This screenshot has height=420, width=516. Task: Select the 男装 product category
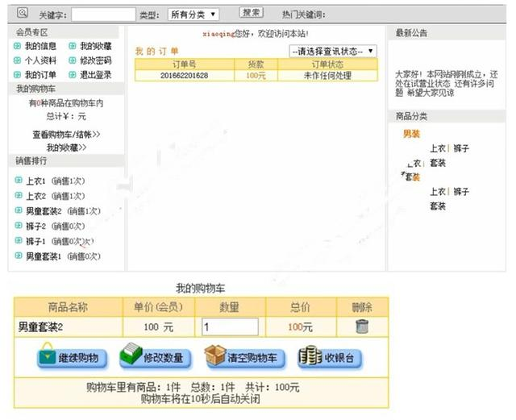coord(411,134)
